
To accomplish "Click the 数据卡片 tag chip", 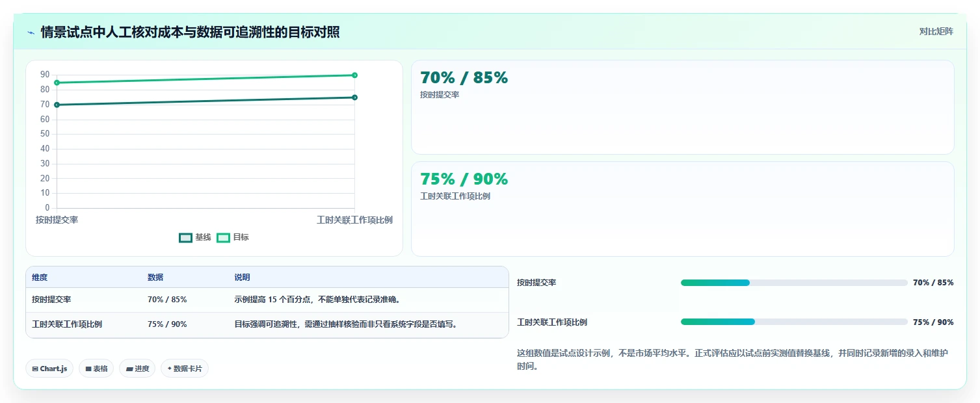I will [x=185, y=369].
